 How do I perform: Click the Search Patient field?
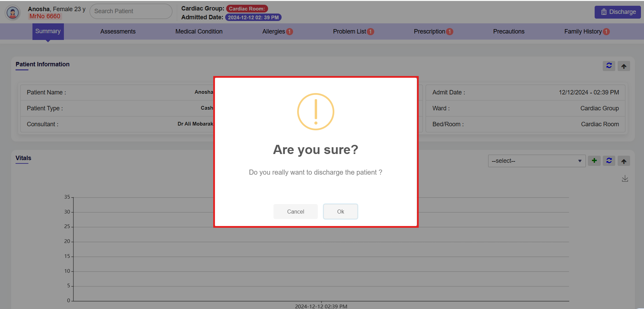(131, 11)
